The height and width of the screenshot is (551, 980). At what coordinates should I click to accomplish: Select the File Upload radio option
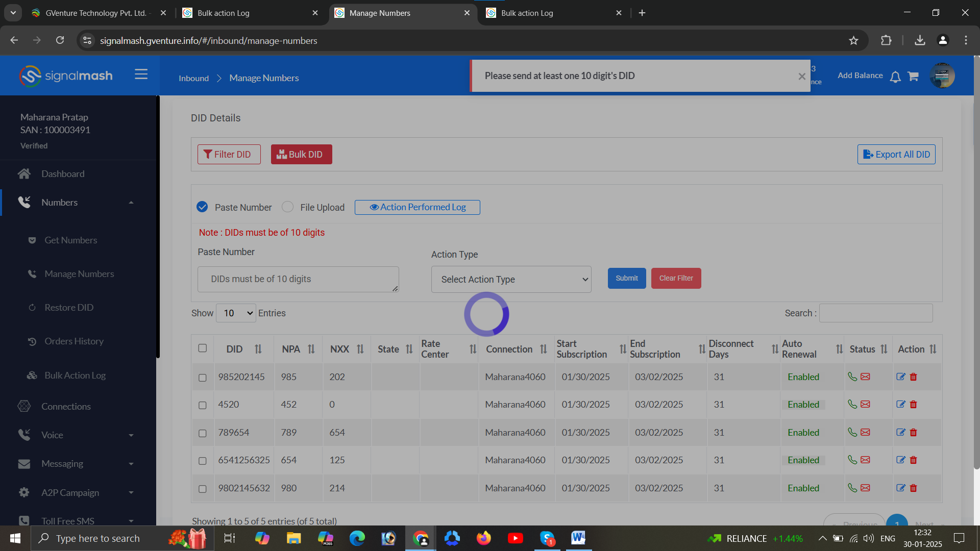tap(288, 207)
